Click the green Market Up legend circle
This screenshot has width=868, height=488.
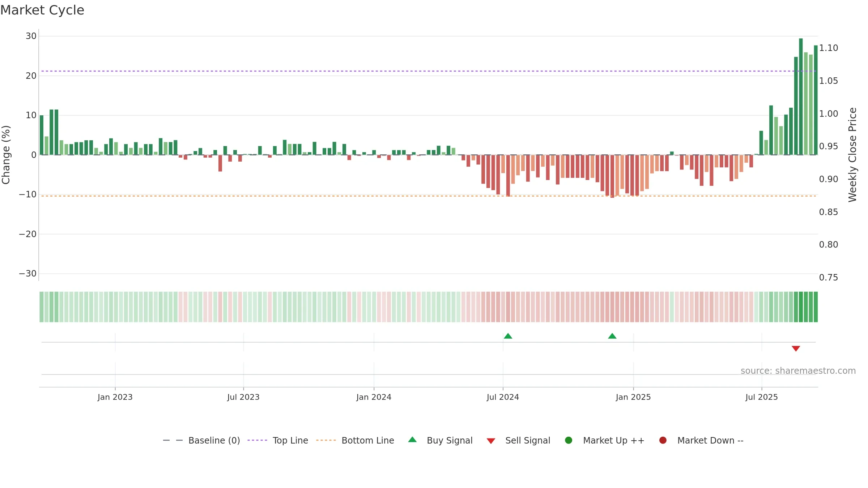coord(569,440)
